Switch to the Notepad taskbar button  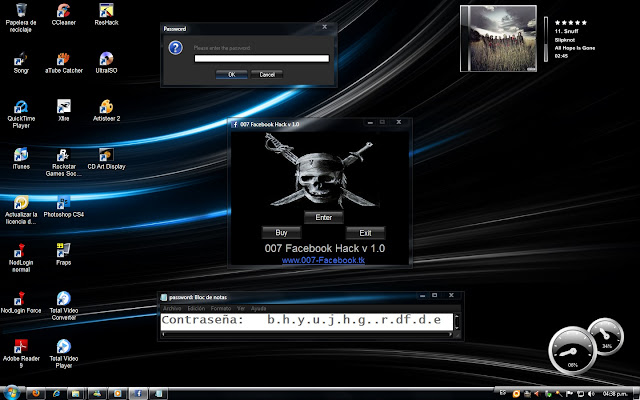pyautogui.click(x=158, y=393)
